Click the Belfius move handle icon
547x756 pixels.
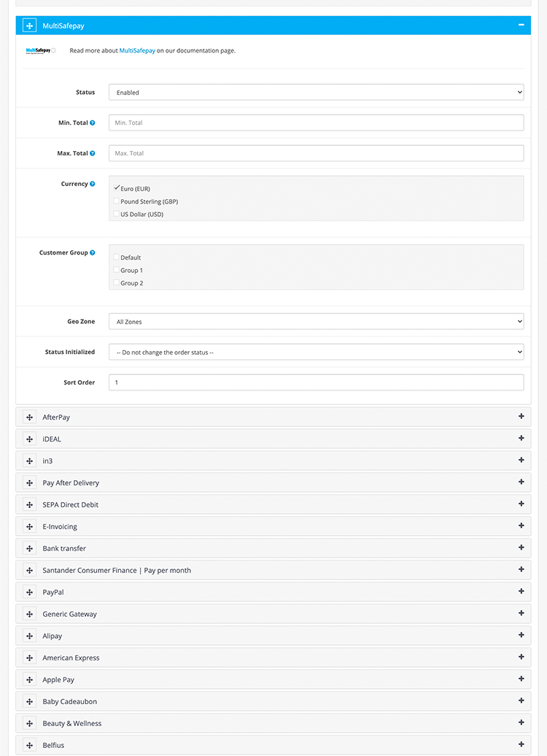pos(29,745)
